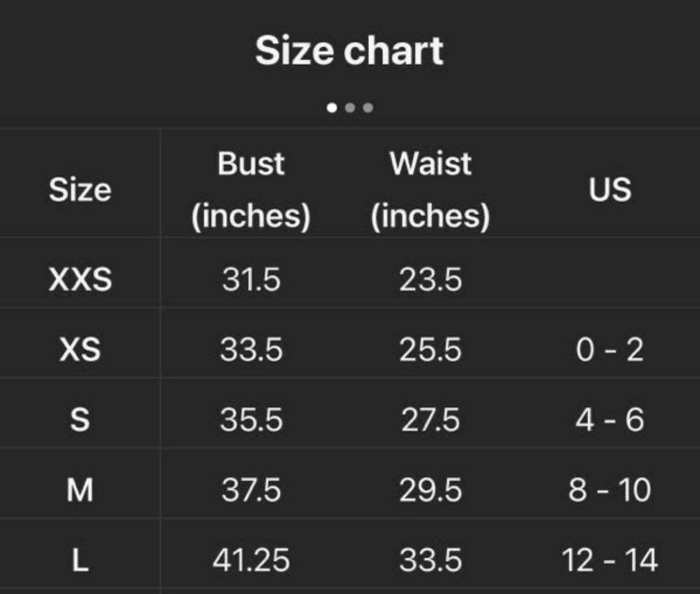Pick the S size row label

[x=80, y=420]
